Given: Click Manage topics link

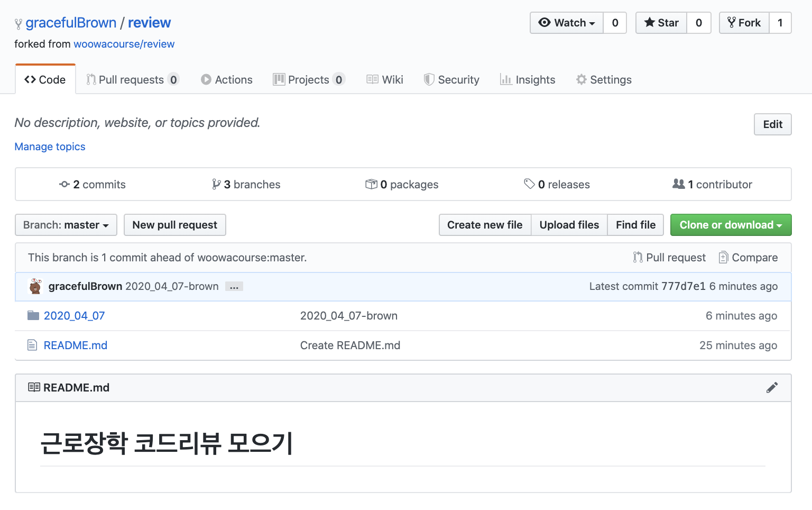Looking at the screenshot, I should 50,147.
